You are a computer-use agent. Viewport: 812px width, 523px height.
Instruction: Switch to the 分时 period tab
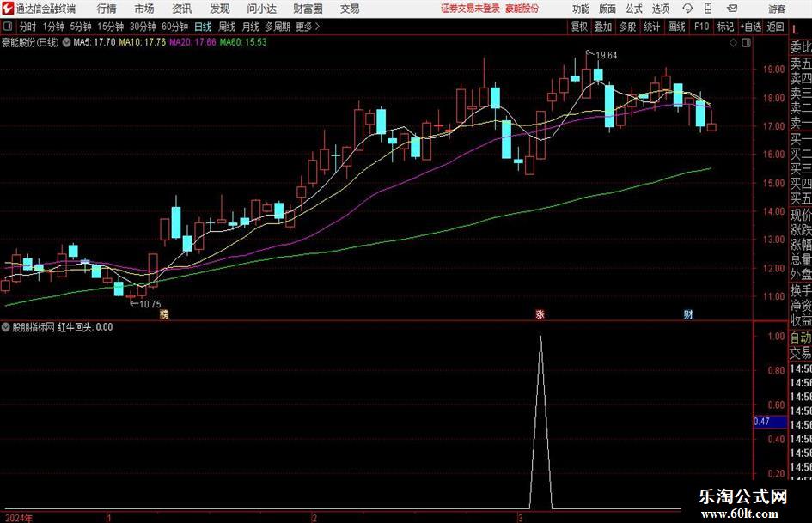pos(27,27)
